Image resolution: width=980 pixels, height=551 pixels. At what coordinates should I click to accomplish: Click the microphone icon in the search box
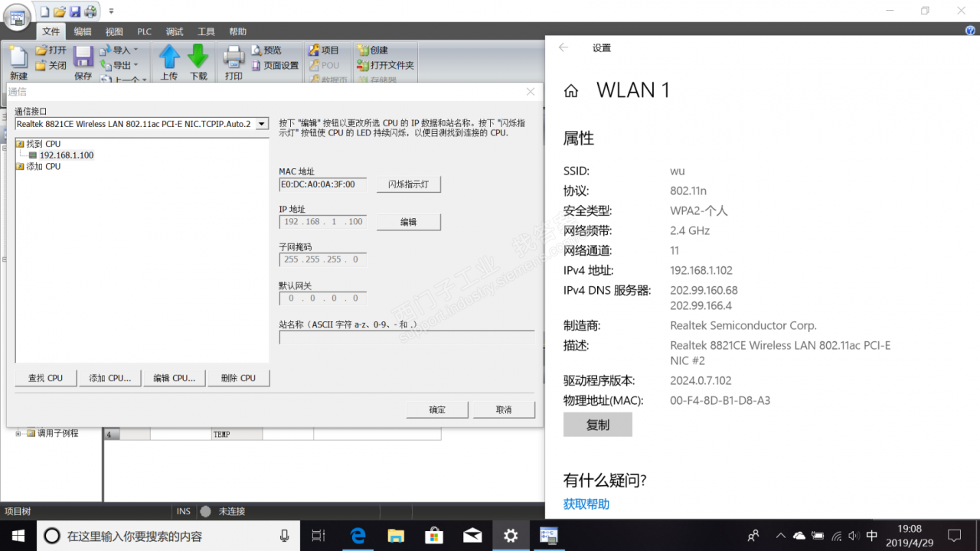285,536
